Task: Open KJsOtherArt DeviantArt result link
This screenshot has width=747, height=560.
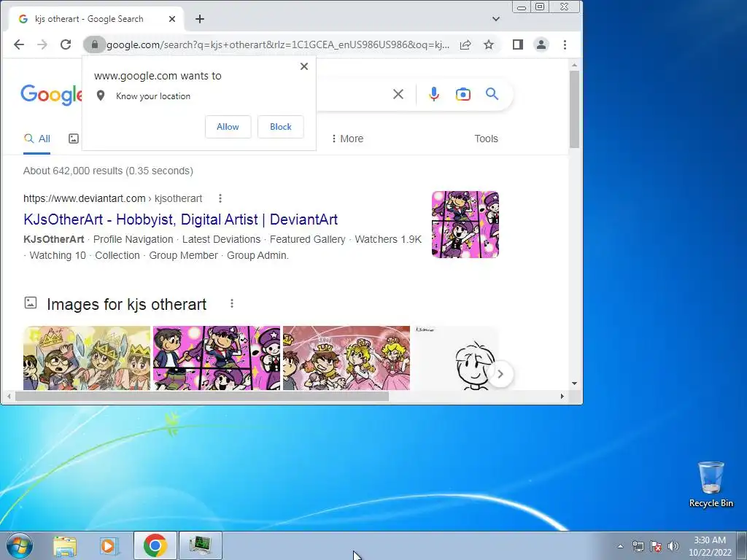Action: click(x=181, y=219)
